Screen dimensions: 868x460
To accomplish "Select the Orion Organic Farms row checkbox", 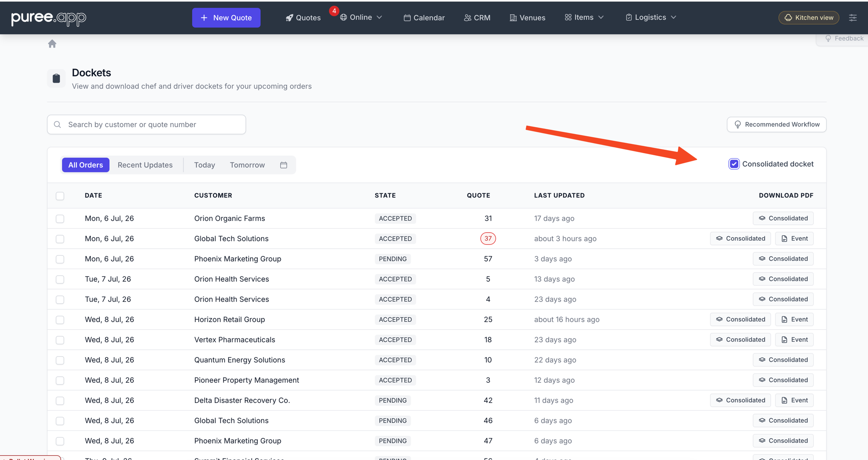I will [x=60, y=219].
